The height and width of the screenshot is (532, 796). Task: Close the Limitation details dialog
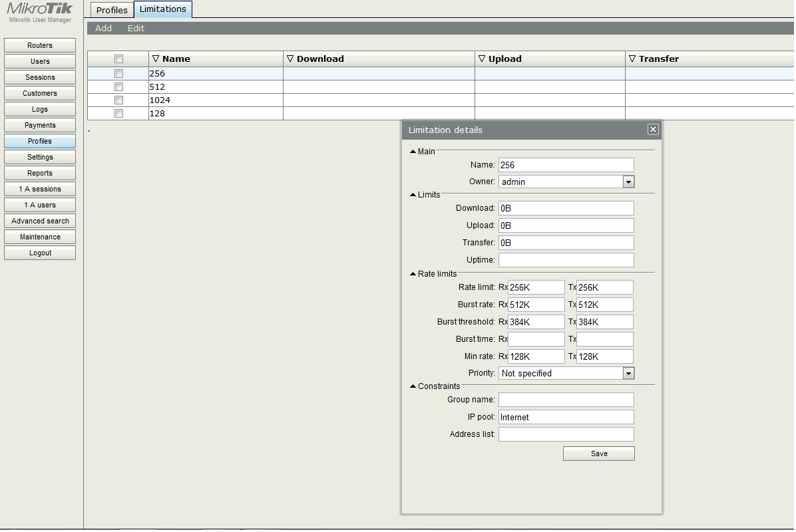click(653, 130)
